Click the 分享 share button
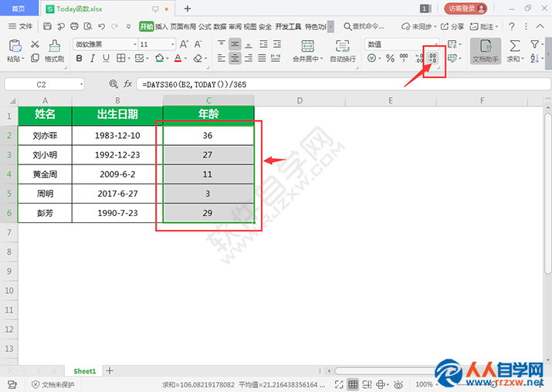Screen dimensions: 552x392 coord(452,26)
